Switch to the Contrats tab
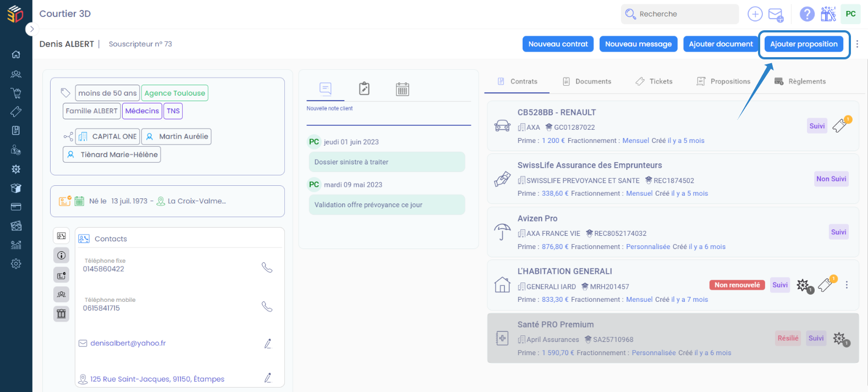Image resolution: width=868 pixels, height=392 pixels. [517, 81]
